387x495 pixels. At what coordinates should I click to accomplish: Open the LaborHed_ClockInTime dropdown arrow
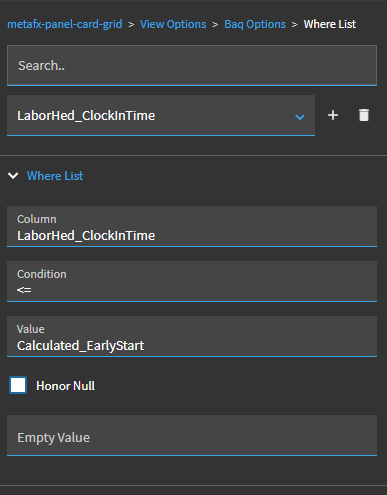[300, 117]
